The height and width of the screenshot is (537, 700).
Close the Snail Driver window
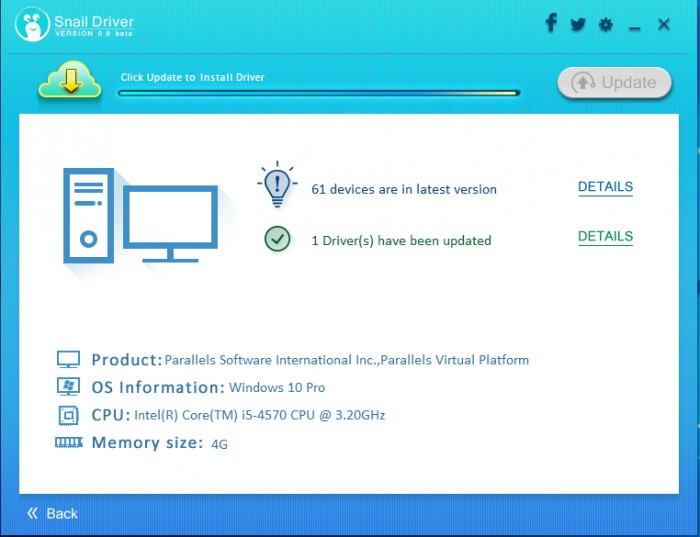(664, 24)
